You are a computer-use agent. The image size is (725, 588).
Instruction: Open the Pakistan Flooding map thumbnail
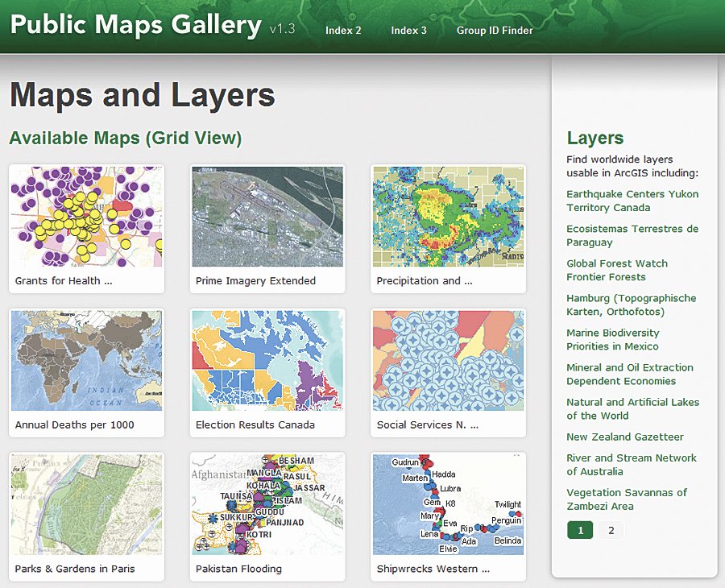(x=267, y=504)
